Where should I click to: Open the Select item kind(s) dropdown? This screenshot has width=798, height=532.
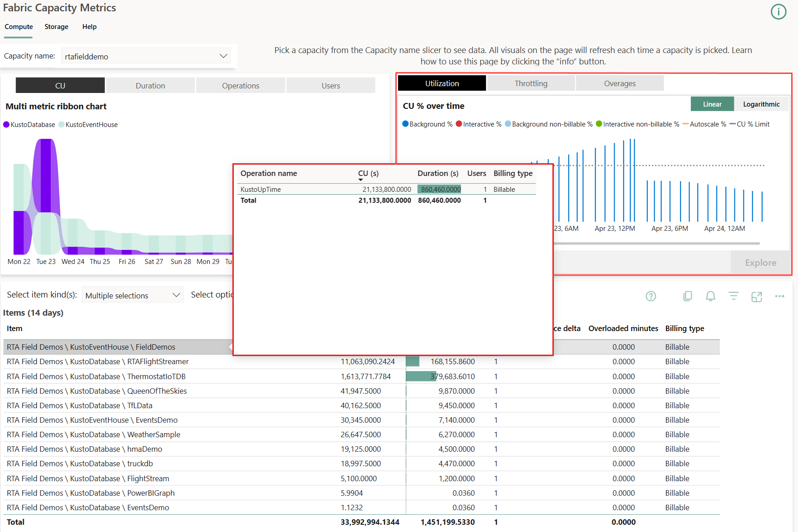133,295
